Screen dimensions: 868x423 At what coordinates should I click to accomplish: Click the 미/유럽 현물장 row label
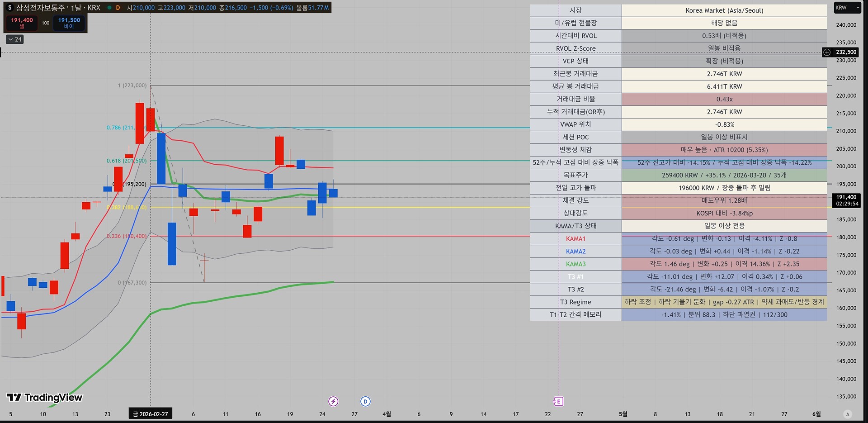(576, 23)
